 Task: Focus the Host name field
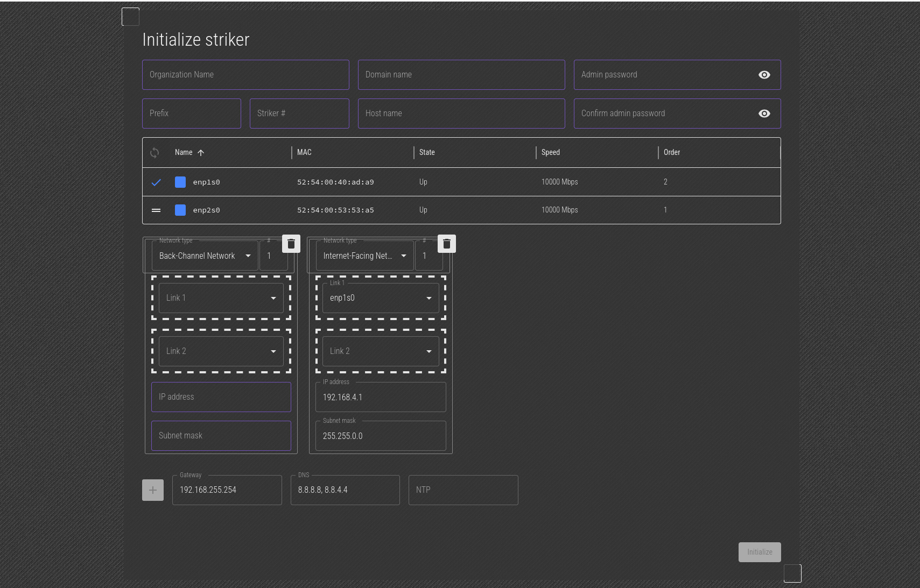coord(461,114)
